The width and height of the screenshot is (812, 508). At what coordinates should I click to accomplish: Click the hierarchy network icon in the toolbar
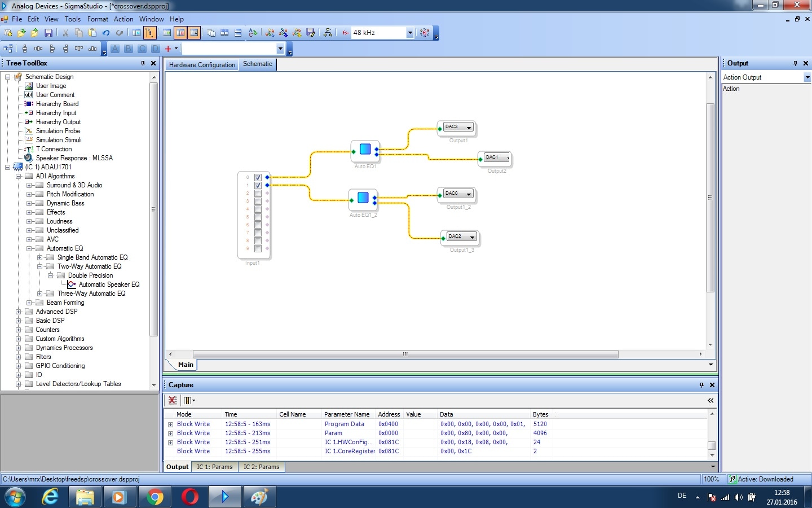click(x=328, y=33)
